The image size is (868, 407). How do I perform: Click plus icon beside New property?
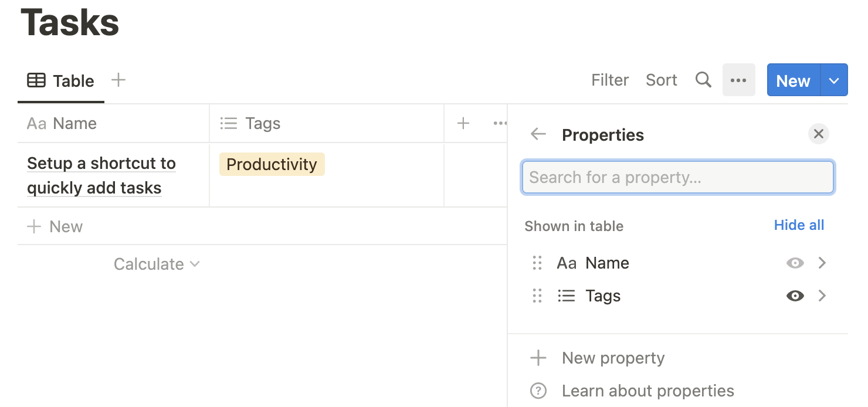click(538, 358)
